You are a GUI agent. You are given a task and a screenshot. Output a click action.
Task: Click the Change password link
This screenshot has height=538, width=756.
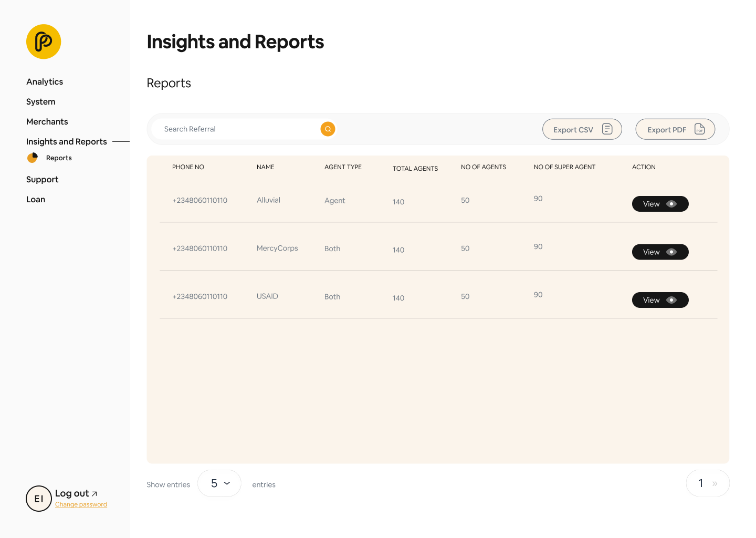81,504
